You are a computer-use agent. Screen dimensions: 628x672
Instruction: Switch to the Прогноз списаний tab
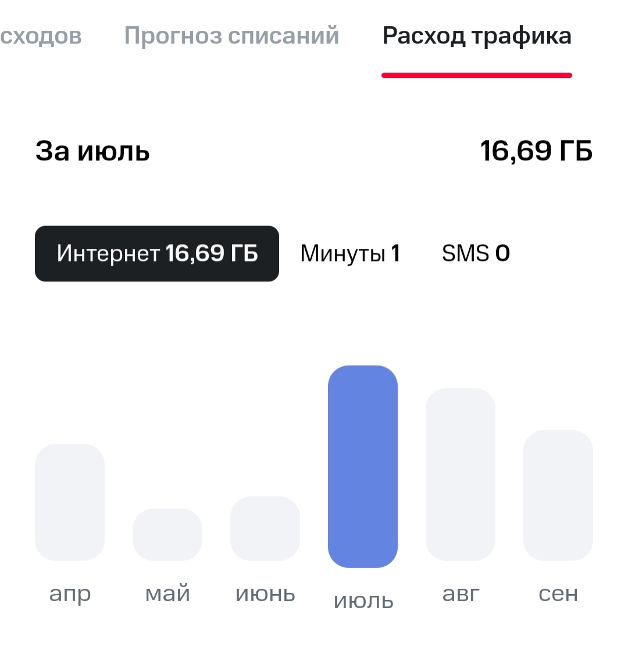(231, 36)
